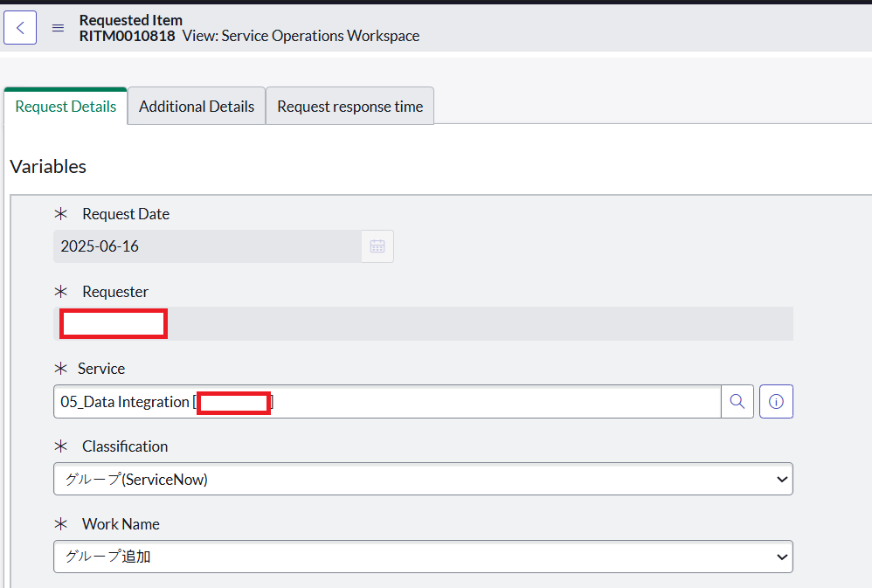Click the Variables section heading

[47, 166]
